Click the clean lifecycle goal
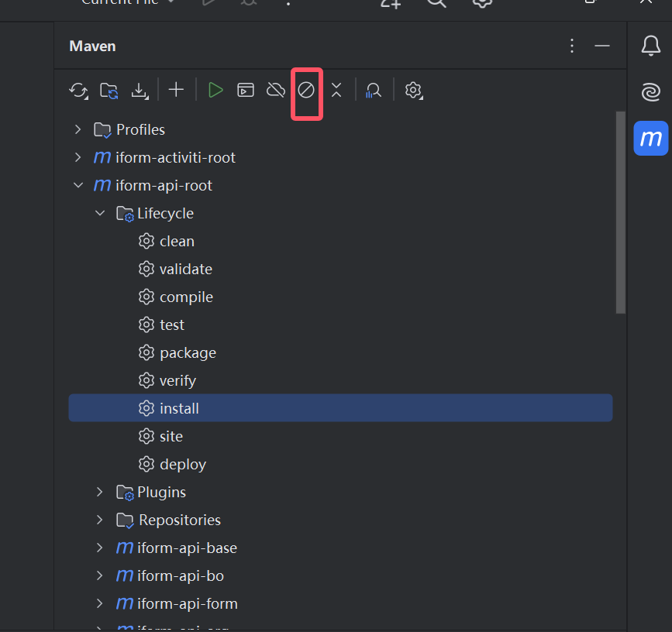 pos(177,241)
